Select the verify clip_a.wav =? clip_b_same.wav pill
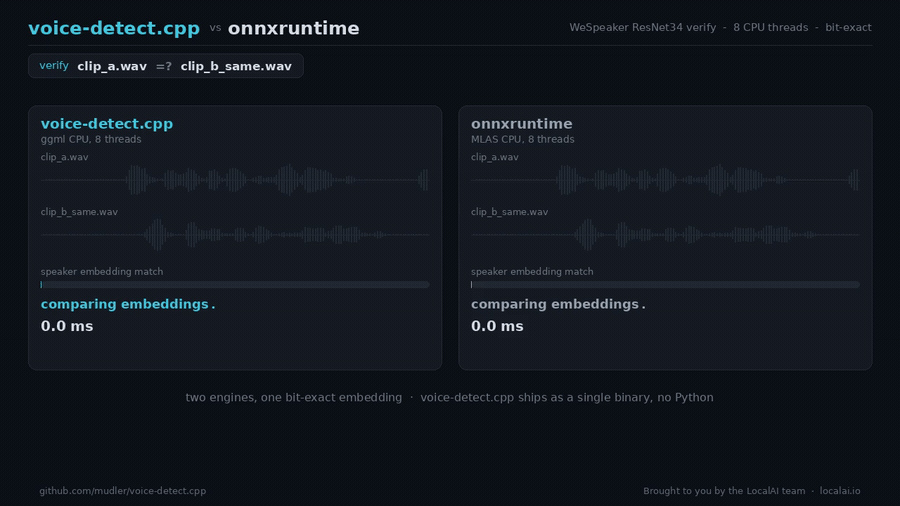900x506 pixels. (165, 66)
